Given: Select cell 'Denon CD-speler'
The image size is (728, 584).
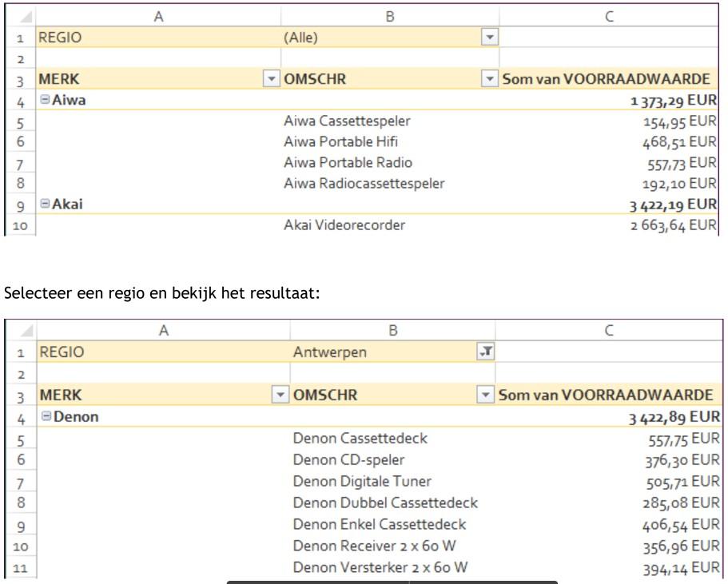Looking at the screenshot, I should coord(348,459).
